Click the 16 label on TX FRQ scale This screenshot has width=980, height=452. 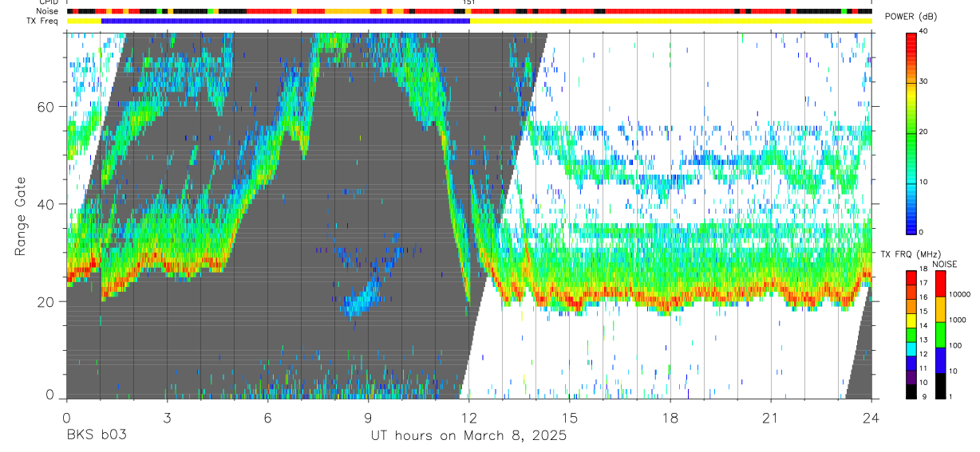[x=924, y=297]
